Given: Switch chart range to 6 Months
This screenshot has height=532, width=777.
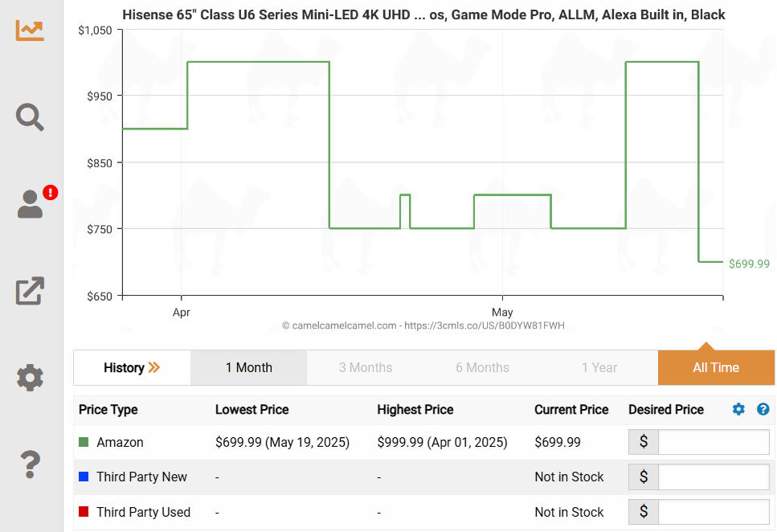Looking at the screenshot, I should 483,367.
